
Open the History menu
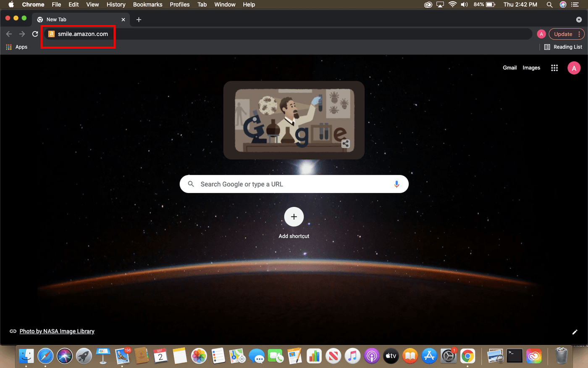coord(116,5)
